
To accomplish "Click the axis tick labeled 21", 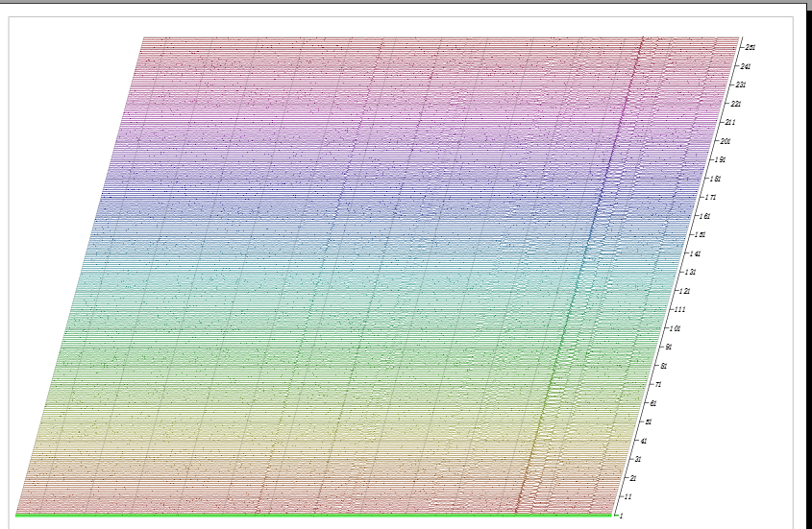I will (631, 478).
